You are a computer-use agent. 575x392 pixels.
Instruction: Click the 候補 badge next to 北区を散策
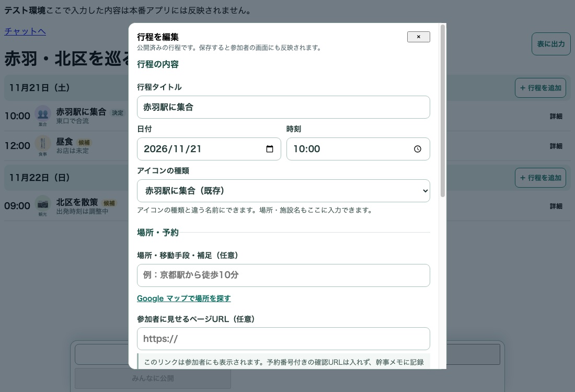(109, 203)
